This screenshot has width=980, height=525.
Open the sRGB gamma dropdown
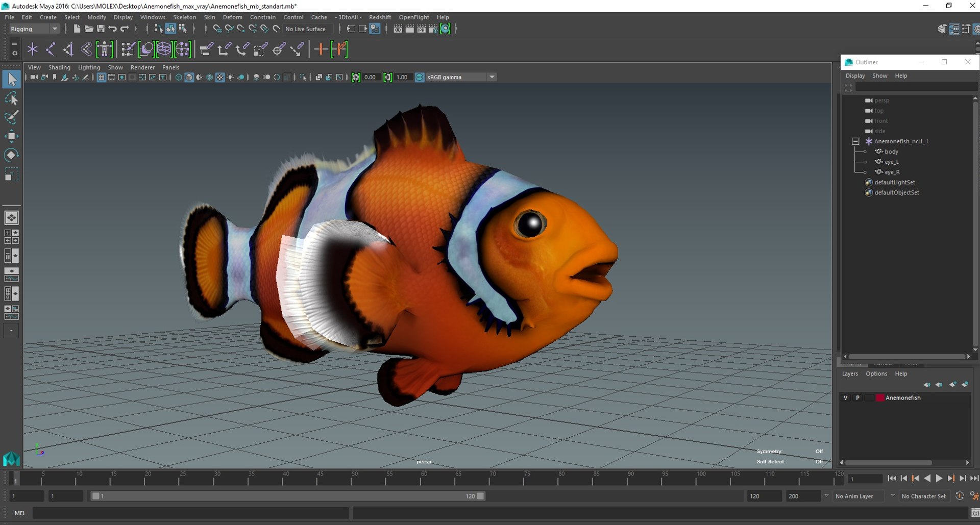point(461,77)
